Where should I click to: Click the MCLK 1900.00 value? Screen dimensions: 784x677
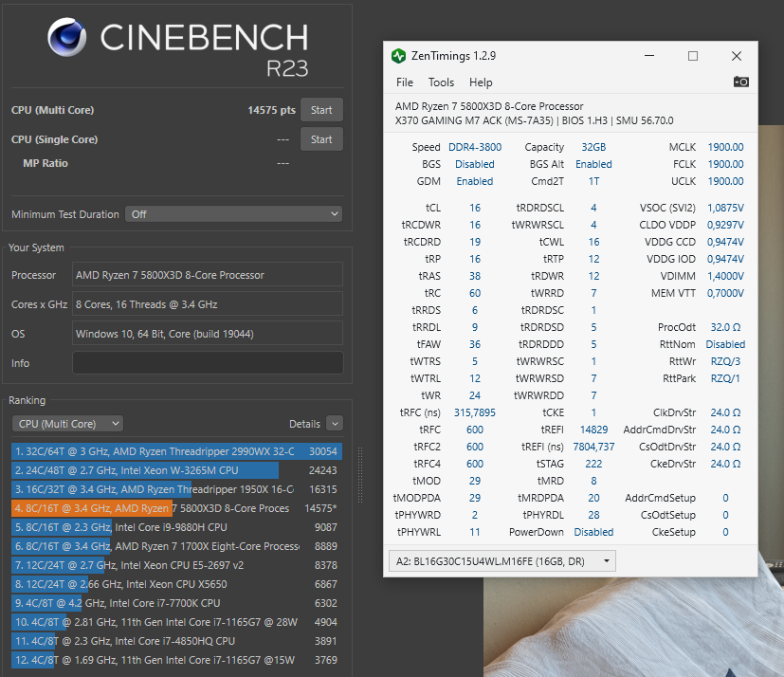[x=725, y=147]
